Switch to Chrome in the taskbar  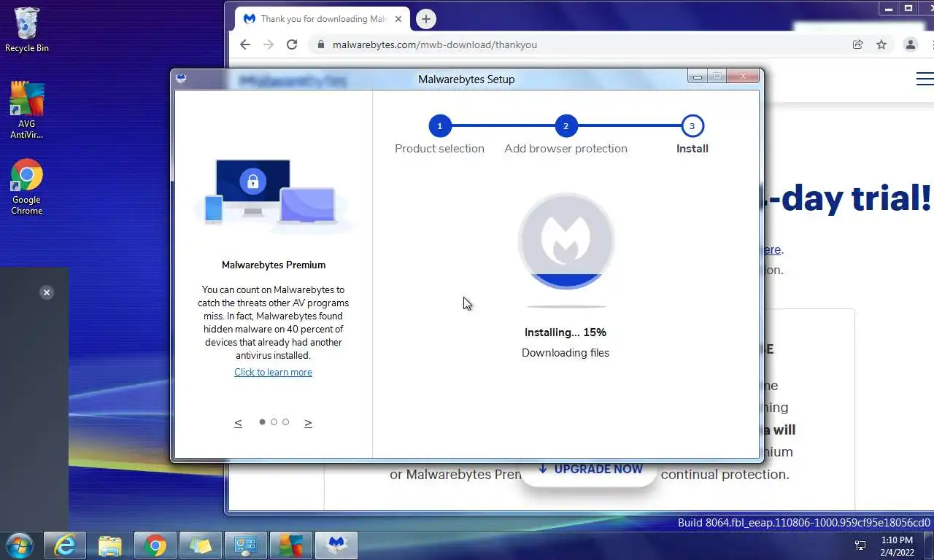[155, 545]
